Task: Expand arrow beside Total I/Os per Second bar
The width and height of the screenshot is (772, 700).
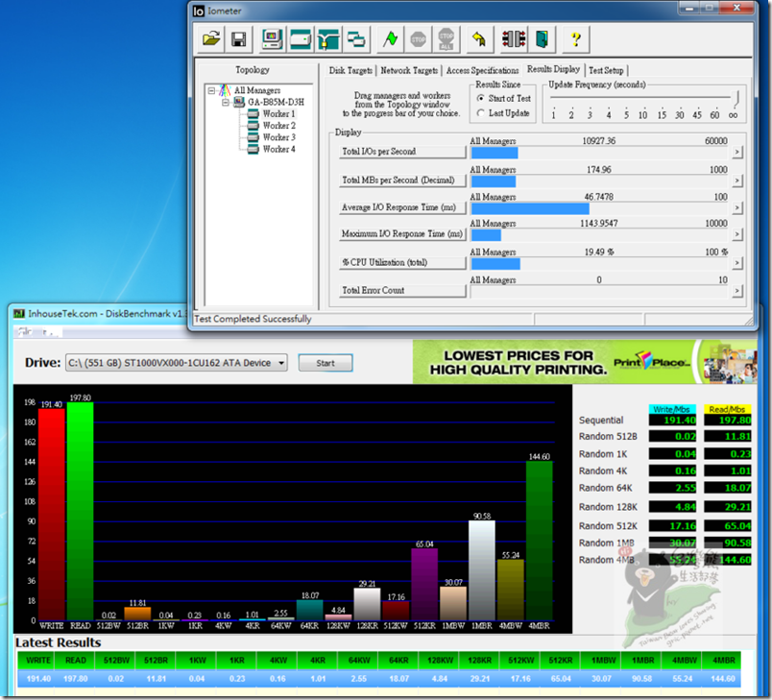Action: 736,152
